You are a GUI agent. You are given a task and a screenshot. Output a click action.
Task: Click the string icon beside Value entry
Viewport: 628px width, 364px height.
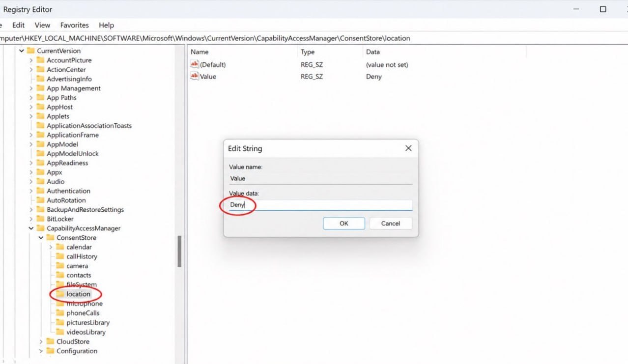pos(195,76)
